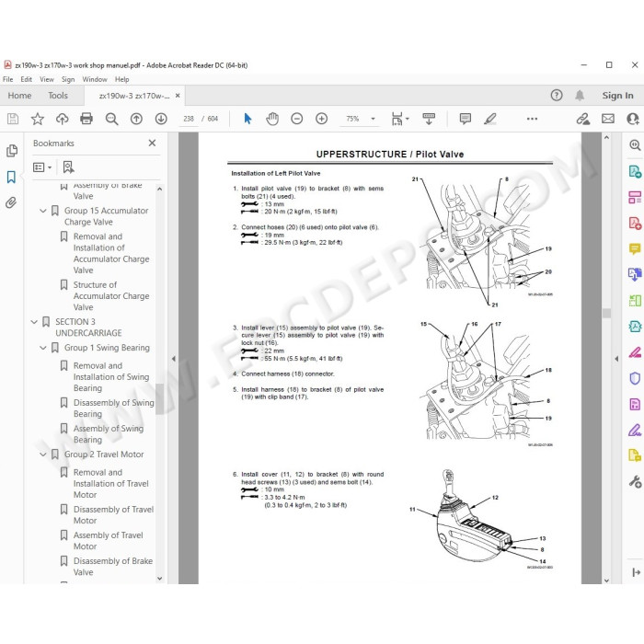Select the zx190w-3 document tab
Screen dimensions: 644x644
tap(134, 96)
